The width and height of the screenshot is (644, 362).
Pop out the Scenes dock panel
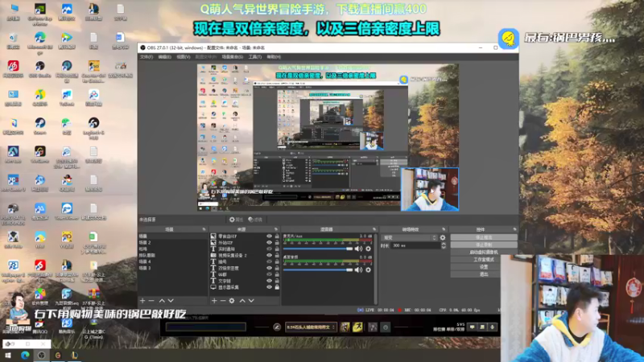coord(204,229)
